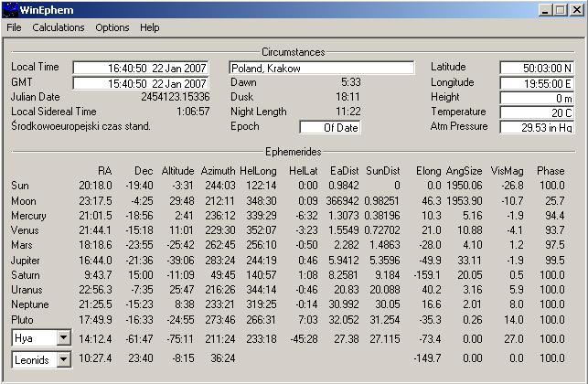Click the Height value field
588x384 pixels.
537,98
